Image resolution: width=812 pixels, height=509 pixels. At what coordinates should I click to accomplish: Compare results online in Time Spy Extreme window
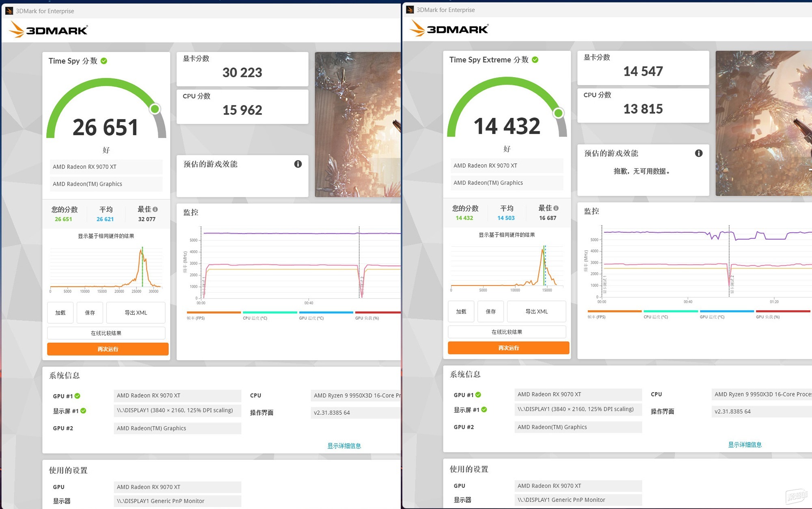507,332
